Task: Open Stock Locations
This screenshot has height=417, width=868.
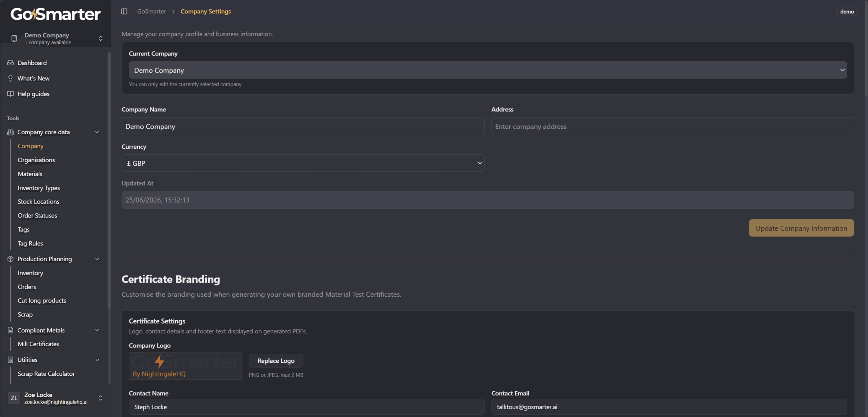Action: (x=38, y=201)
